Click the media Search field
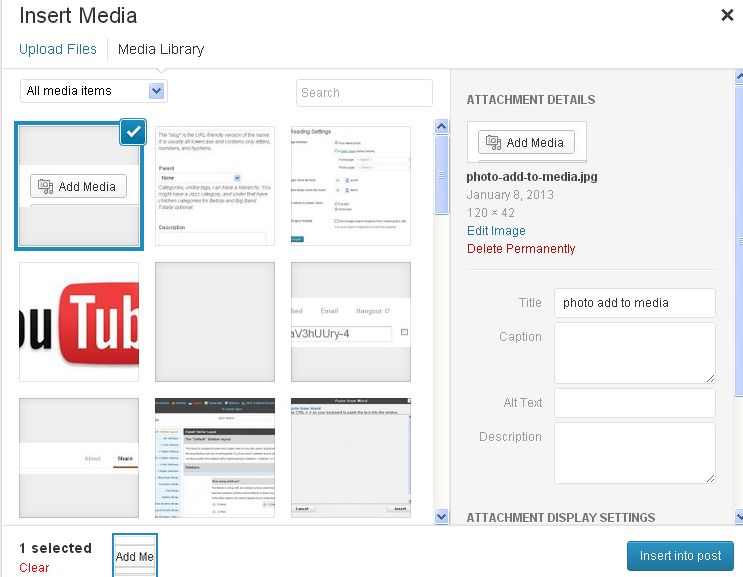Screen dimensions: 743x577 pyautogui.click(x=364, y=93)
